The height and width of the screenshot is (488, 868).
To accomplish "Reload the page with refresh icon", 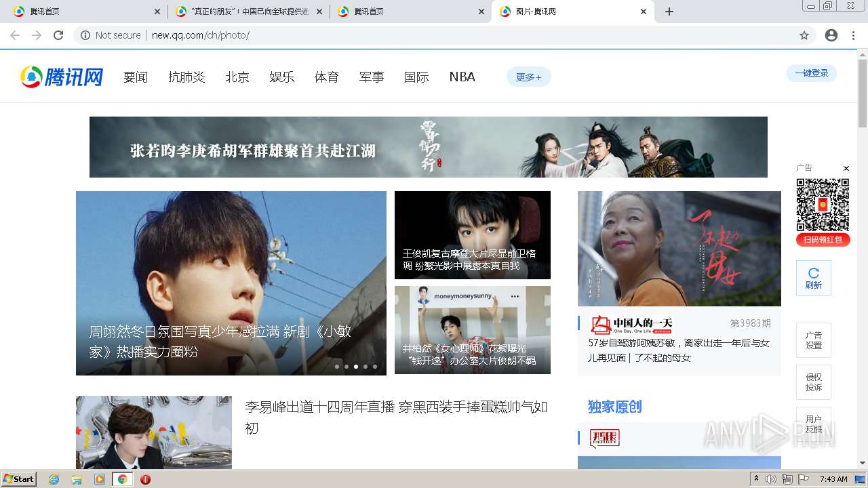I will [x=58, y=35].
